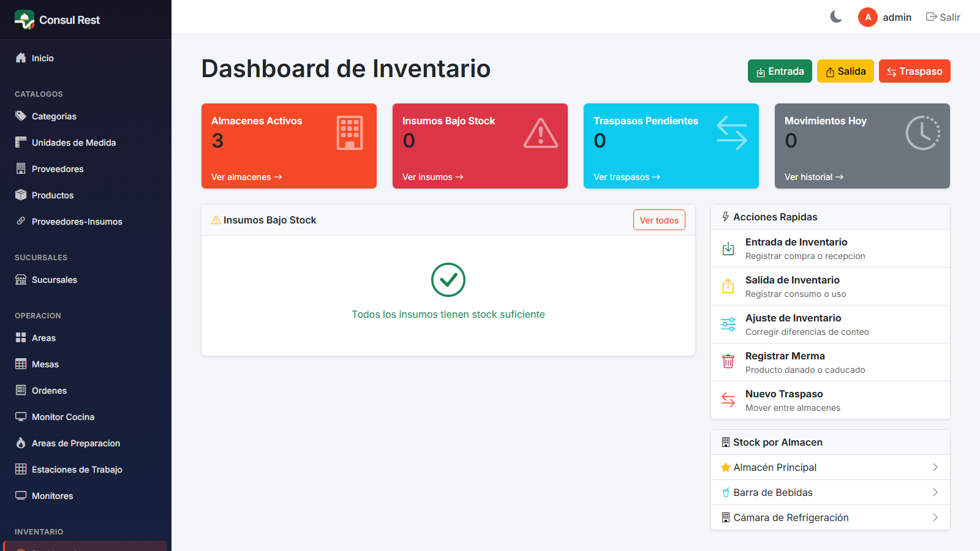Open Ver historial link
Screen dimensions: 980x551
814,177
